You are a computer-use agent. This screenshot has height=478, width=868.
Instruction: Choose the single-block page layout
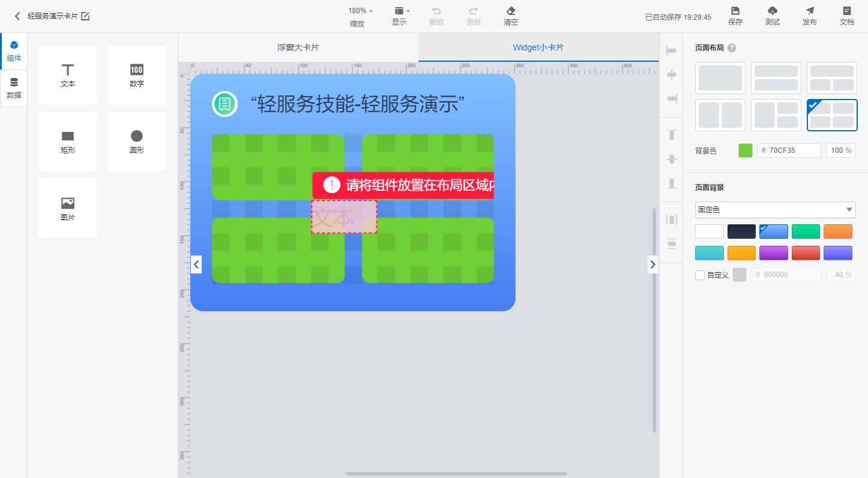(720, 78)
